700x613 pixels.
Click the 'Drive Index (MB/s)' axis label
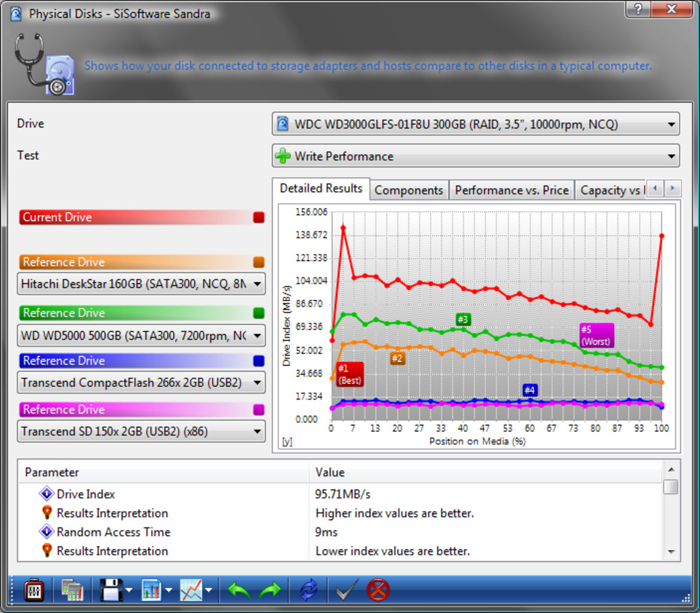(x=287, y=326)
